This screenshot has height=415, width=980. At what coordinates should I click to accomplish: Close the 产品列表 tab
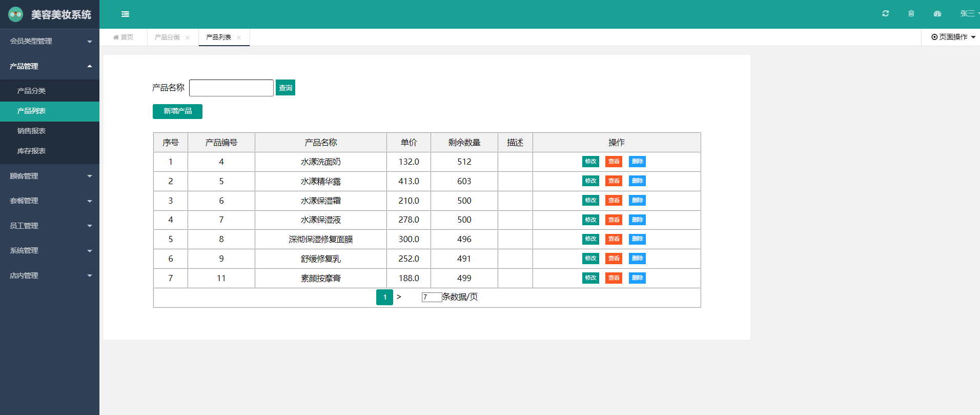239,38
